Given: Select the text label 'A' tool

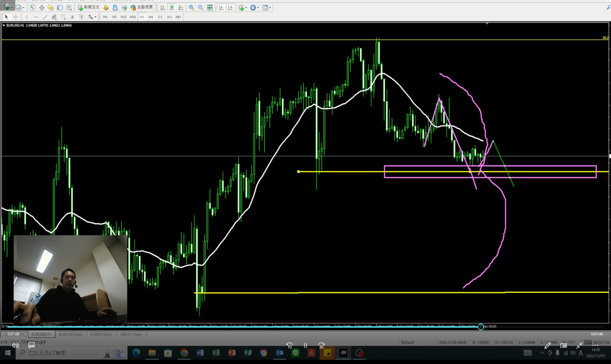Looking at the screenshot, I should point(72,17).
